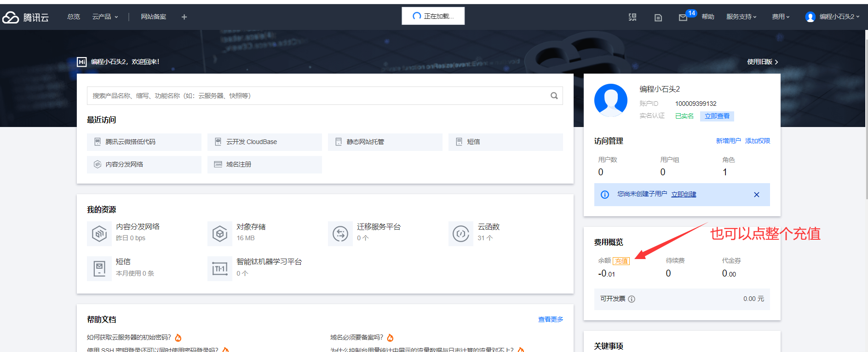Screen dimensions: 868x352
Task: Expand the 云产品 products dropdown
Action: pos(105,17)
